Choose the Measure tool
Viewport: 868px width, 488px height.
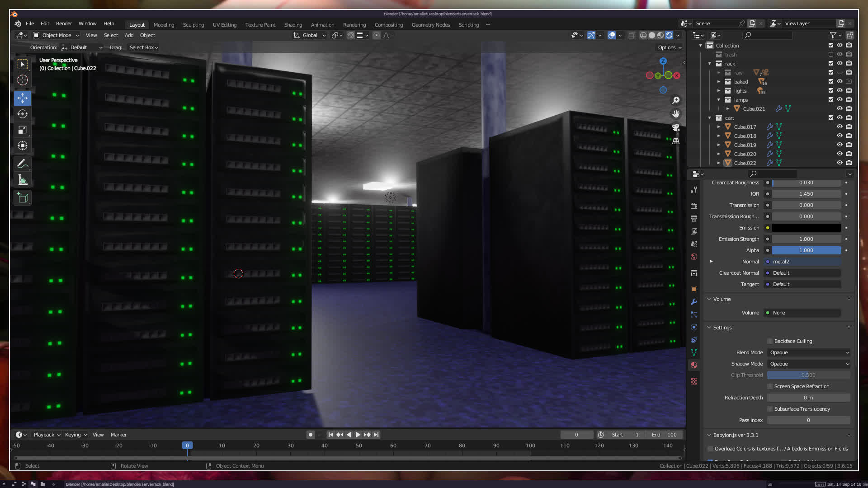click(x=23, y=180)
